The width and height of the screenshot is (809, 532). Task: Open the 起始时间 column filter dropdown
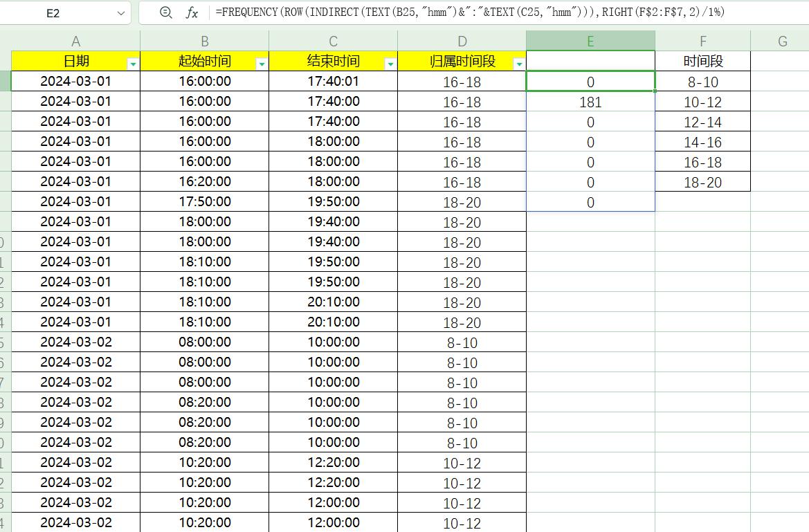(x=262, y=64)
